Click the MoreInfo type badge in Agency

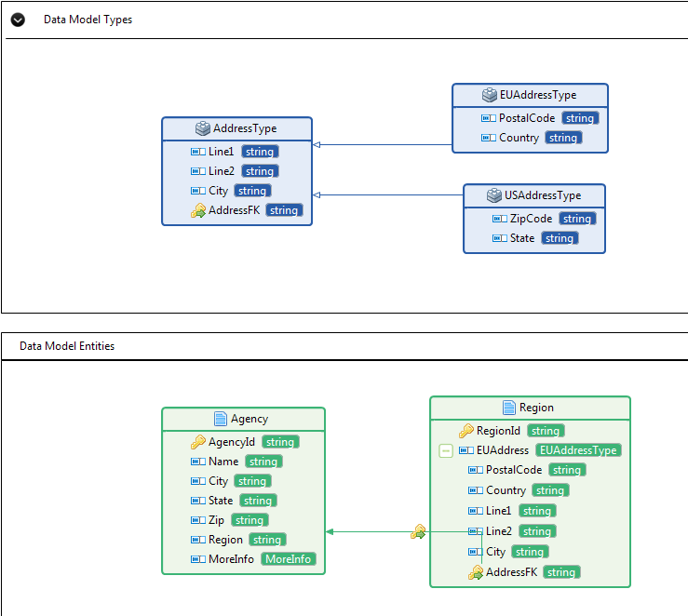coord(289,559)
